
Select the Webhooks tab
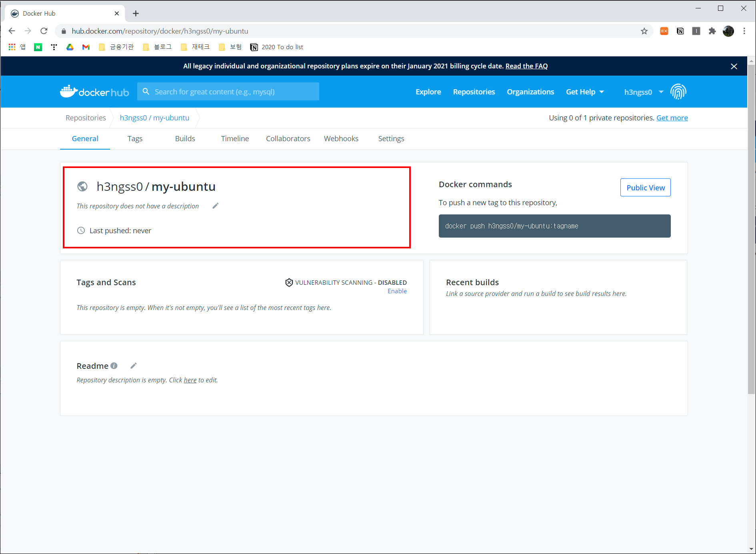(x=341, y=139)
